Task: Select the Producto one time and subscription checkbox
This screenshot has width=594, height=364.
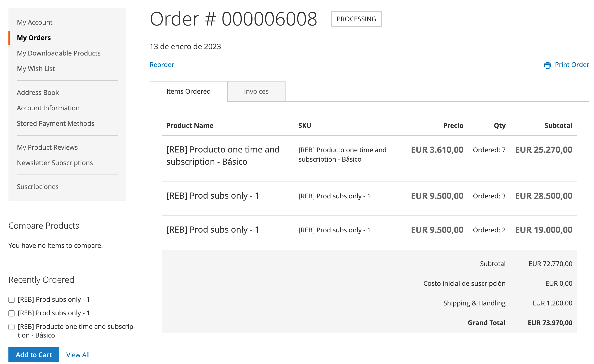Action: [x=11, y=327]
